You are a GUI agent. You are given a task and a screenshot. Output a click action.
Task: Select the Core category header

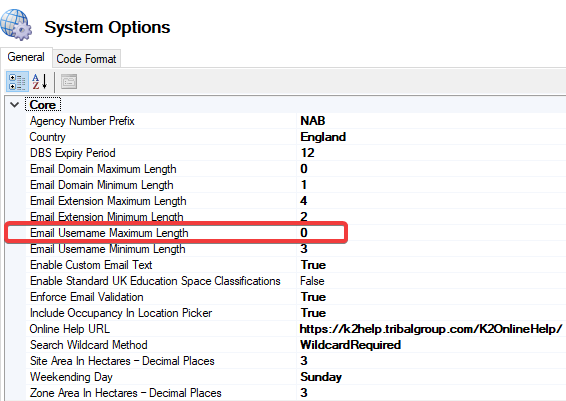pyautogui.click(x=43, y=105)
